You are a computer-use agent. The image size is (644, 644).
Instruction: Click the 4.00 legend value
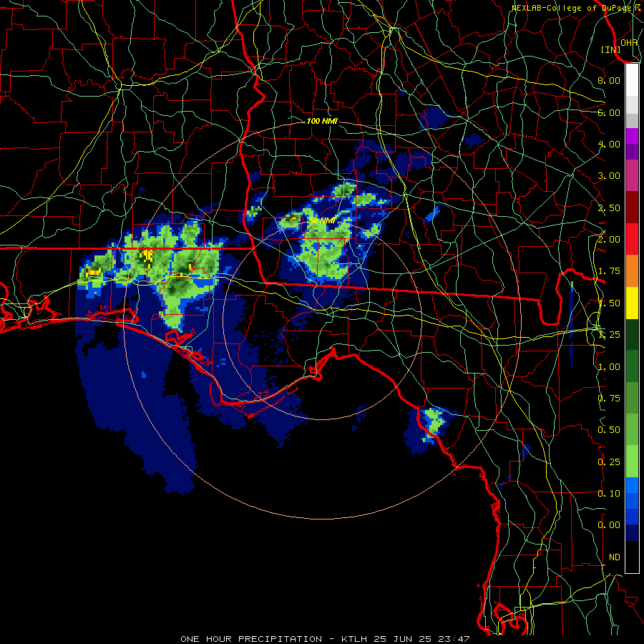click(x=609, y=144)
